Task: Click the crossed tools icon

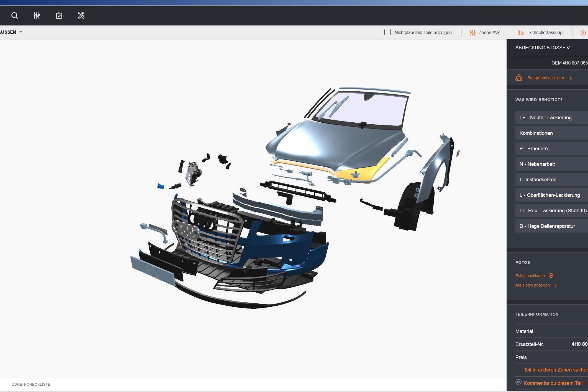Action: [81, 16]
